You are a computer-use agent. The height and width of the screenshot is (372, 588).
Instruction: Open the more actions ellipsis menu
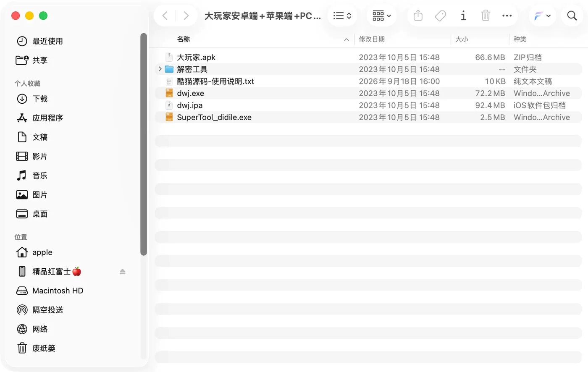[507, 16]
